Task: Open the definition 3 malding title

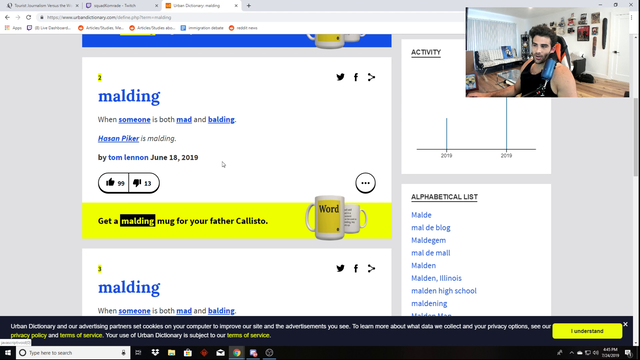Action: point(129,288)
